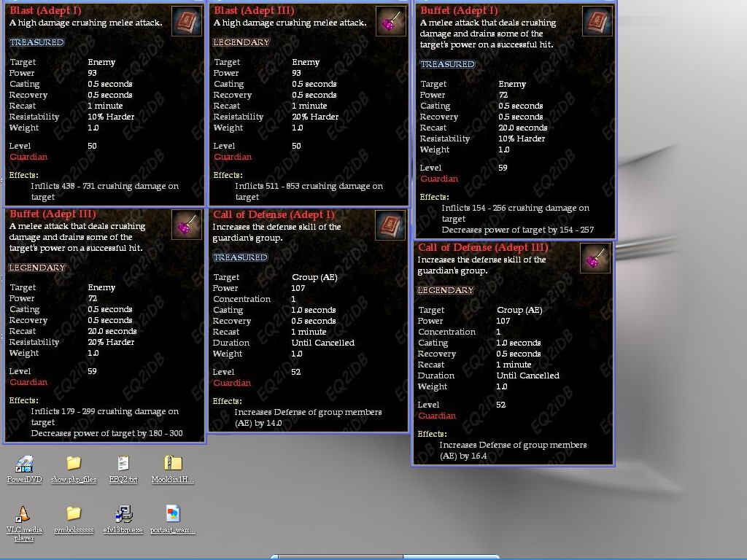Viewport: 747px width, 560px height.
Task: Click the Blast (Adept I) spell book icon
Action: (x=187, y=20)
